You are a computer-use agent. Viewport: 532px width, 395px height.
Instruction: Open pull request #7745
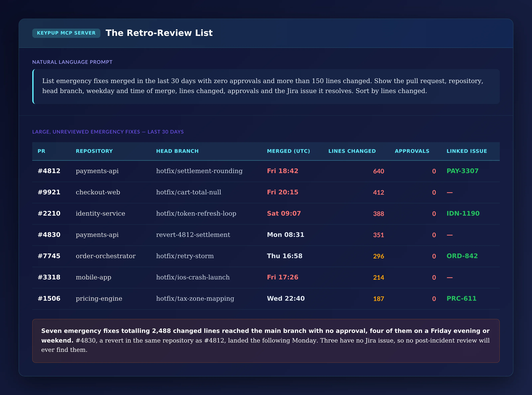coord(49,256)
